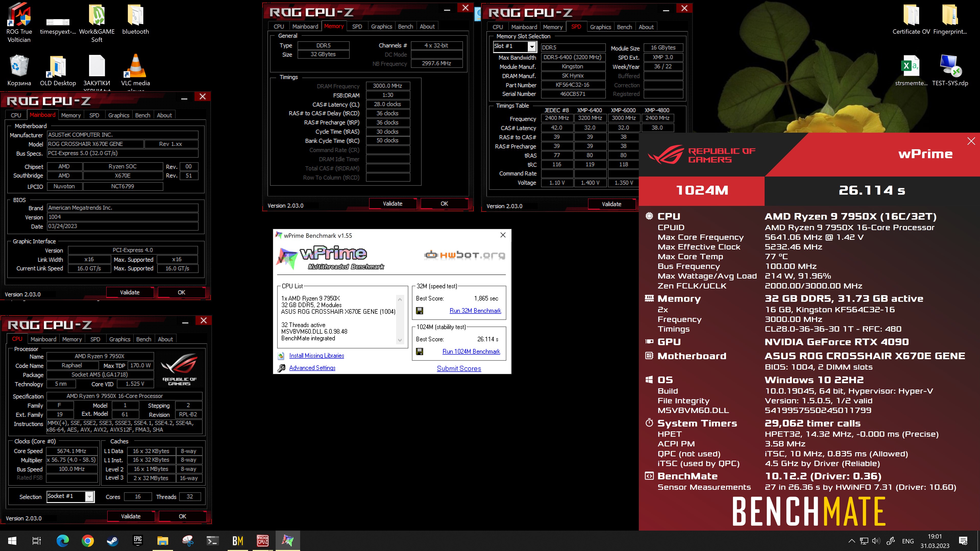This screenshot has height=551, width=980.
Task: Click the 26.114 s result in BenchMate panel
Action: (x=872, y=190)
